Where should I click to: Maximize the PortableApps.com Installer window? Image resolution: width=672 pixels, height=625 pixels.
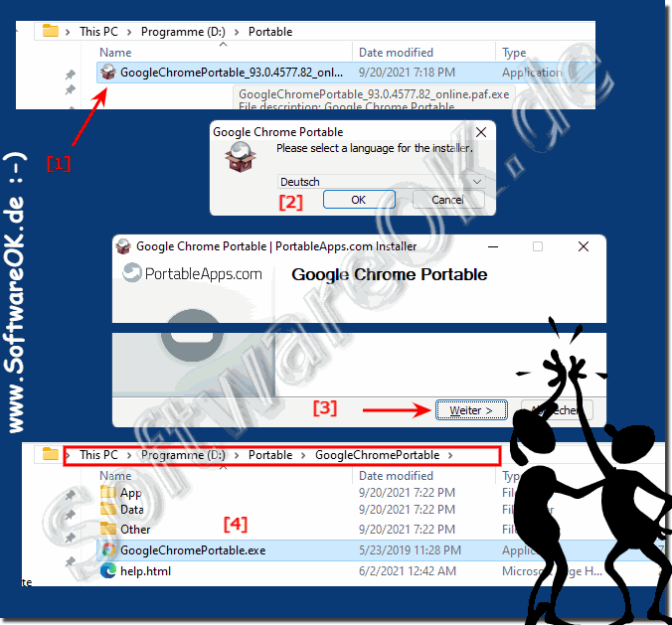(538, 246)
